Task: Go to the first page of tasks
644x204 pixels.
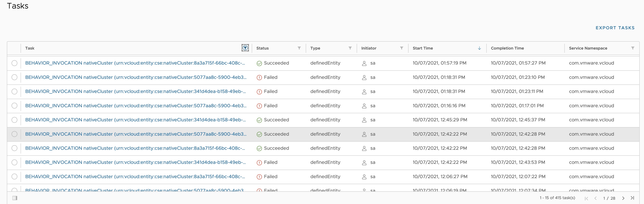Action: coord(587,198)
